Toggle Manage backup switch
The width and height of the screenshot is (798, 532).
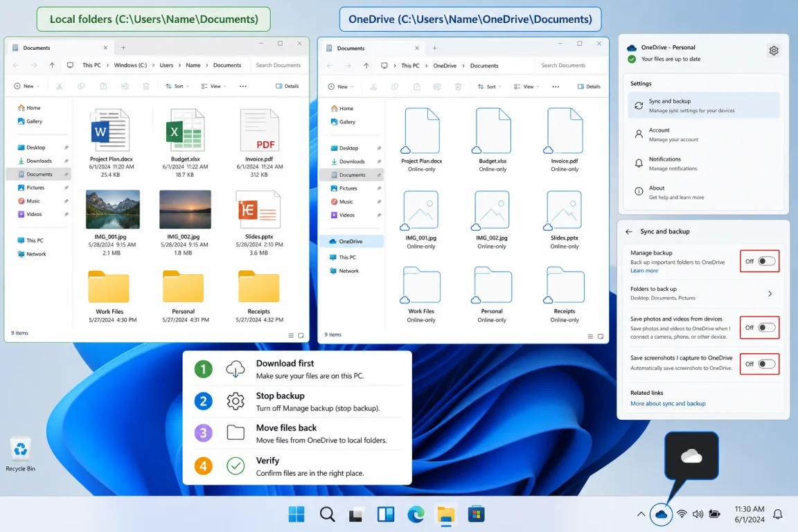pyautogui.click(x=766, y=261)
